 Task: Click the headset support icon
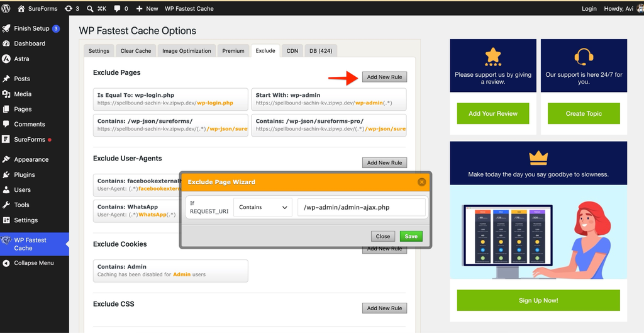583,57
